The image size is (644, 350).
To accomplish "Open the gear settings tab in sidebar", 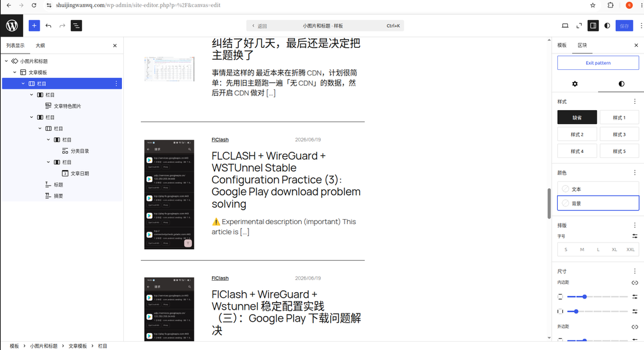I will (x=575, y=84).
